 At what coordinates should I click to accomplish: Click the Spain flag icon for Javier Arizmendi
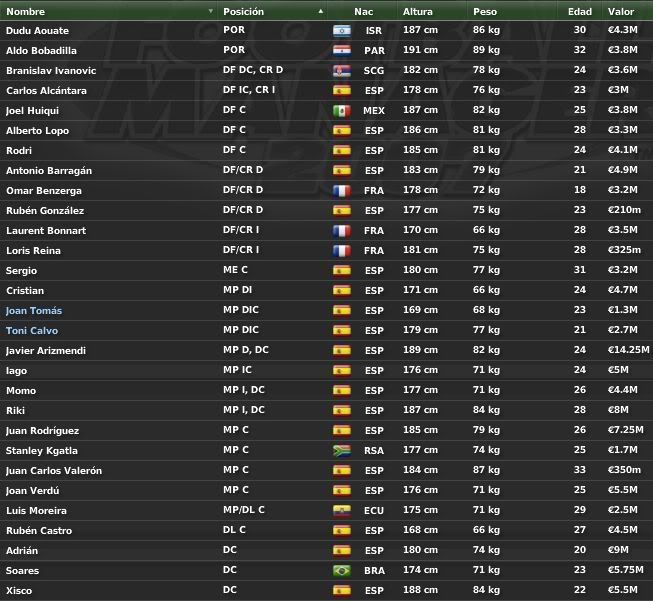point(342,351)
